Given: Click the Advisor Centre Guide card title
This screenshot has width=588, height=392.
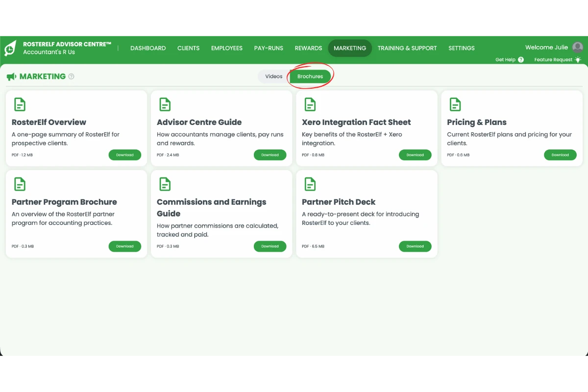Looking at the screenshot, I should pos(199,122).
